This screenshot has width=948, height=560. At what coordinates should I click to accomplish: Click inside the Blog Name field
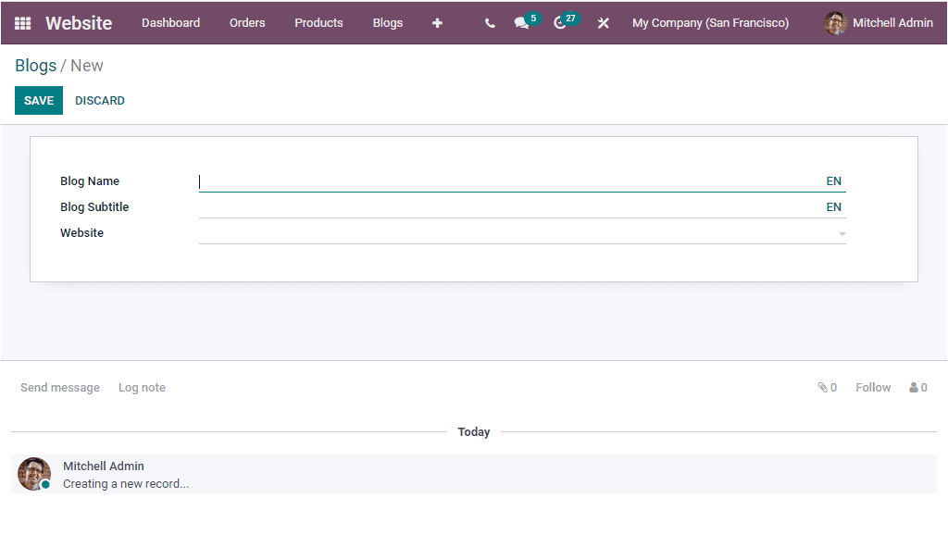463,181
